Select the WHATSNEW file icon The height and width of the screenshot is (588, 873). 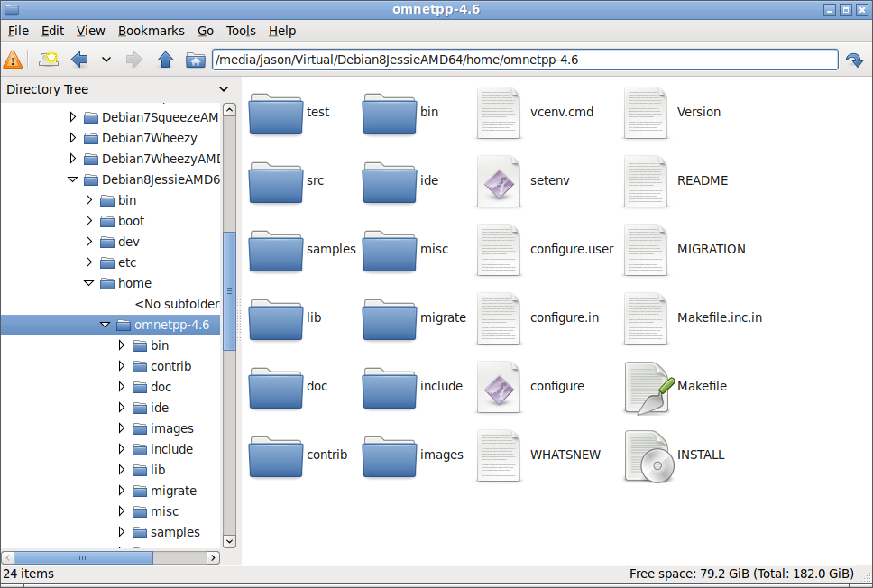(x=499, y=455)
